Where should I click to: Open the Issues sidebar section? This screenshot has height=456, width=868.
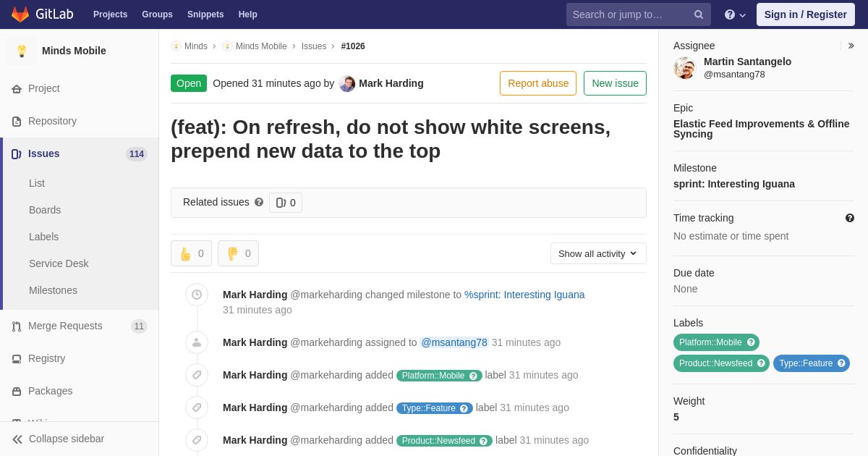80,153
